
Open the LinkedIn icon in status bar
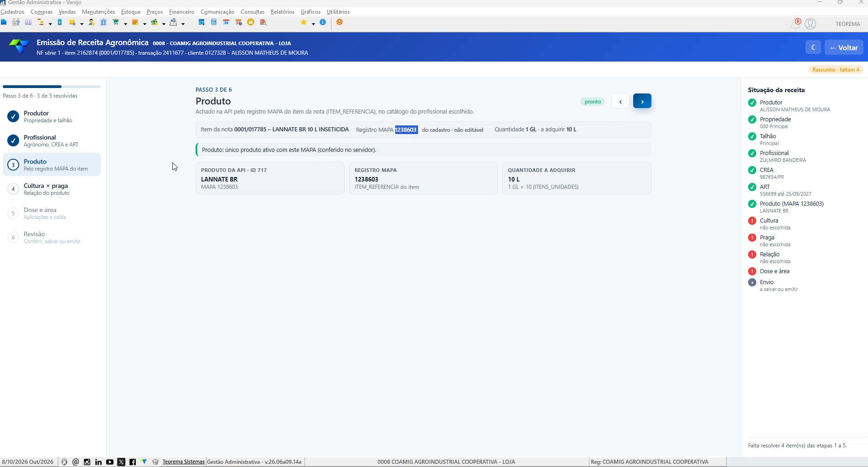(x=98, y=462)
